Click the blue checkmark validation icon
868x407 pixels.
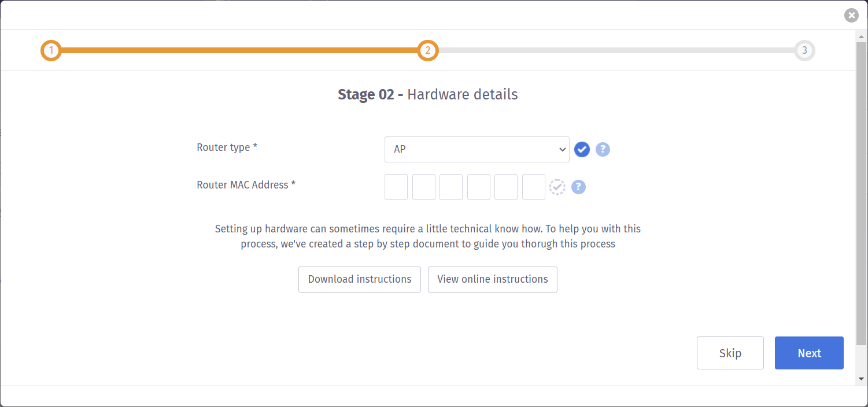pyautogui.click(x=582, y=150)
